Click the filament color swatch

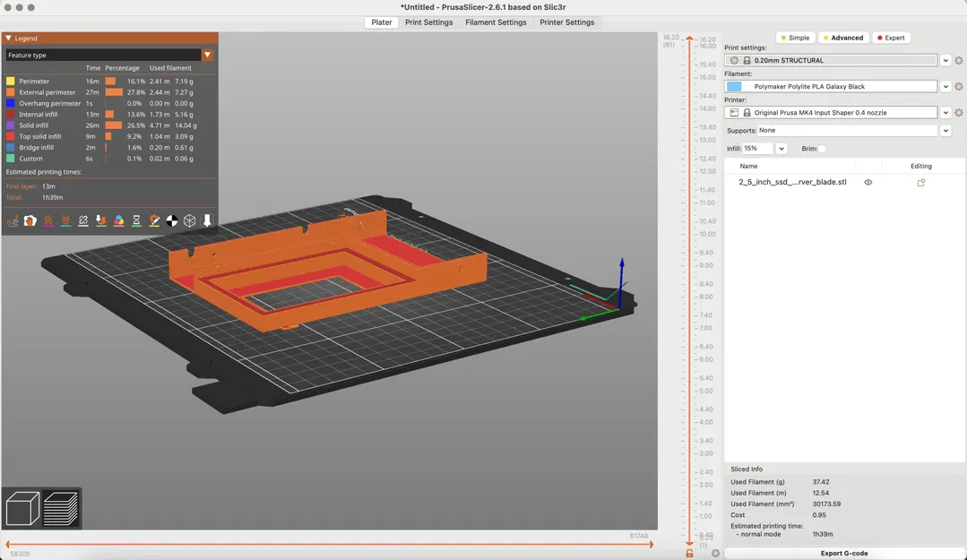[x=734, y=87]
